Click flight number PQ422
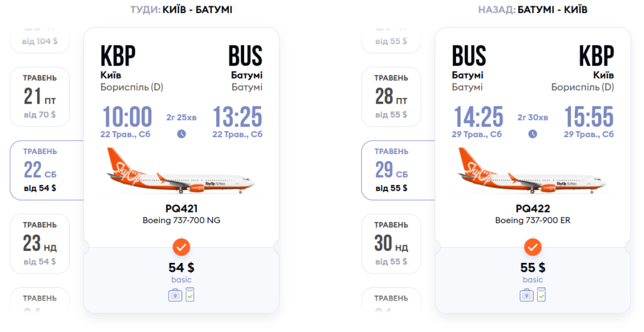The height and width of the screenshot is (332, 644). click(533, 208)
